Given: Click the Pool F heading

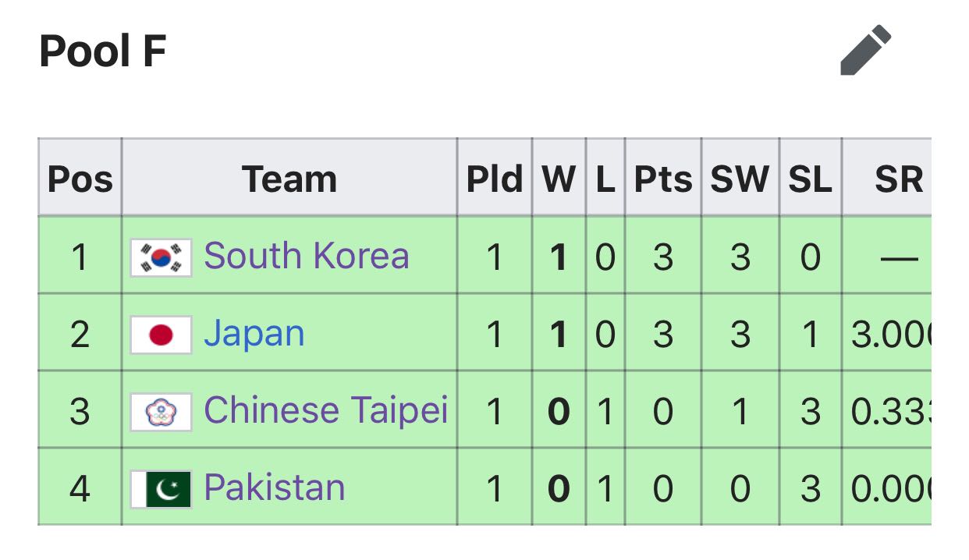Looking at the screenshot, I should [x=102, y=51].
